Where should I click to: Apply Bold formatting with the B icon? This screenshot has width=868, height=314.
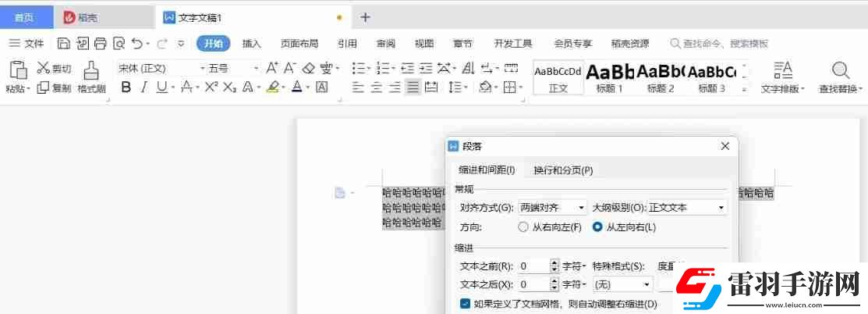126,87
